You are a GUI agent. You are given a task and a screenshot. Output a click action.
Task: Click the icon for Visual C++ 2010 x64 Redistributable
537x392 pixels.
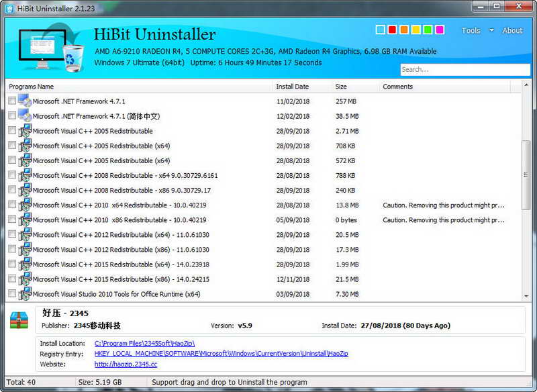(x=25, y=205)
